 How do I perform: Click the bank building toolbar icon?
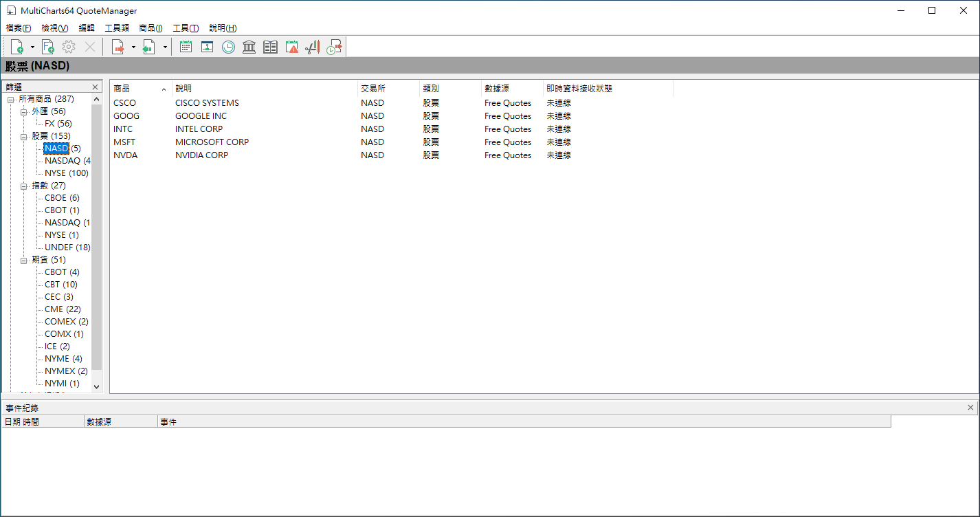point(249,47)
